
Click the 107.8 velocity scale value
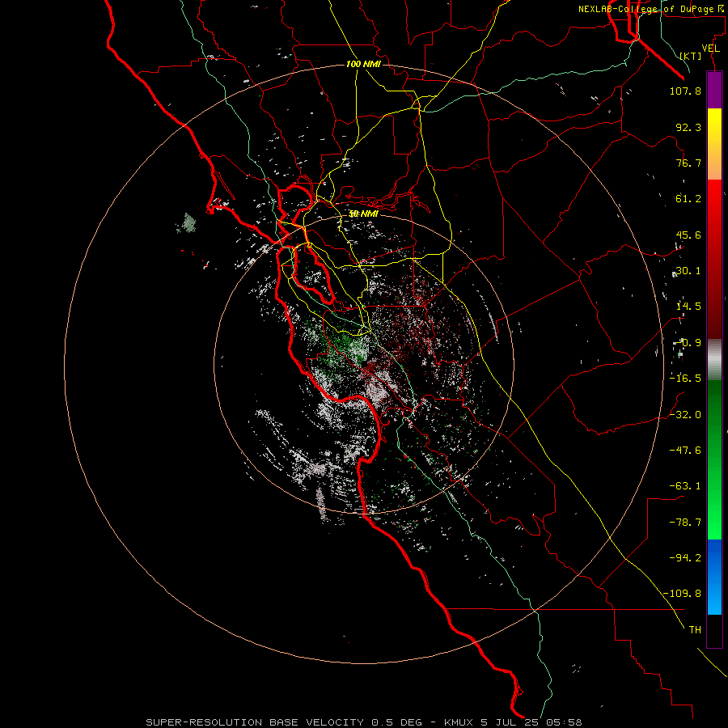685,91
